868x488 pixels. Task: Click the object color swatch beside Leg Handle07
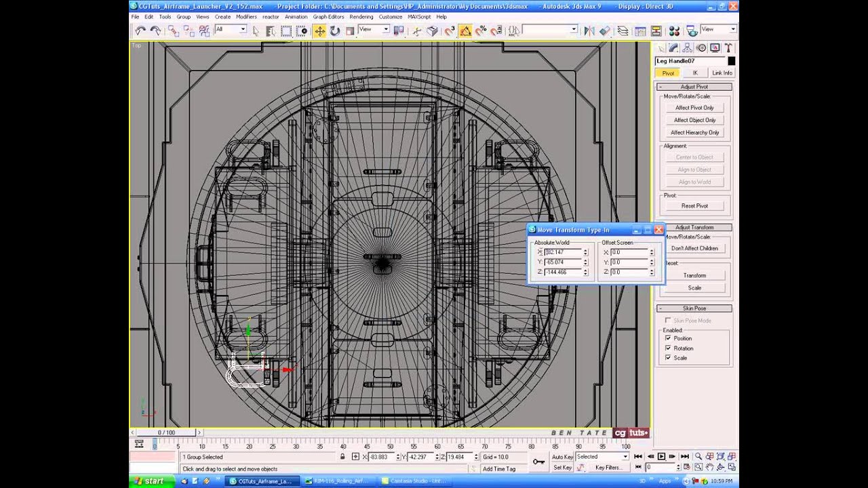731,61
